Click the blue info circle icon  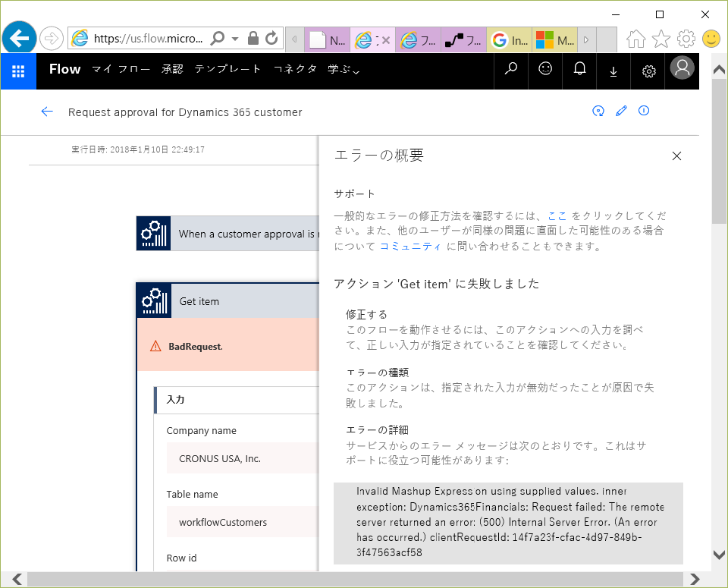[644, 111]
